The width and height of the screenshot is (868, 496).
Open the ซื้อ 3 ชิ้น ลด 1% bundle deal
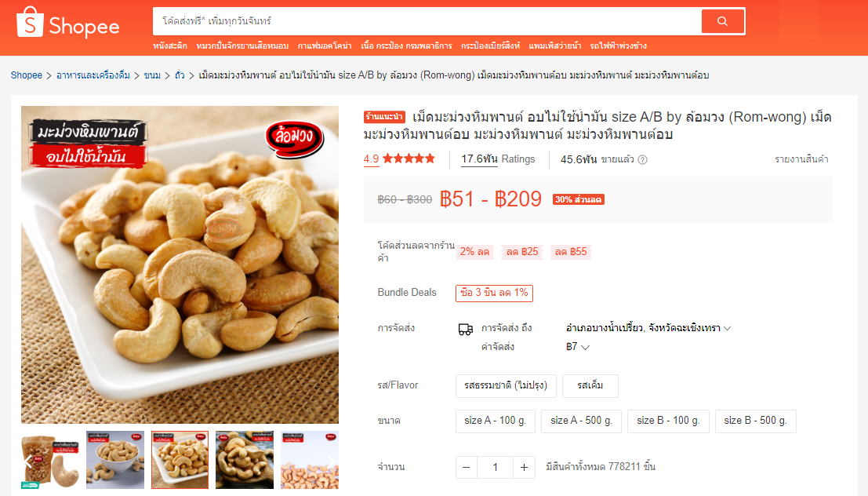click(x=494, y=293)
